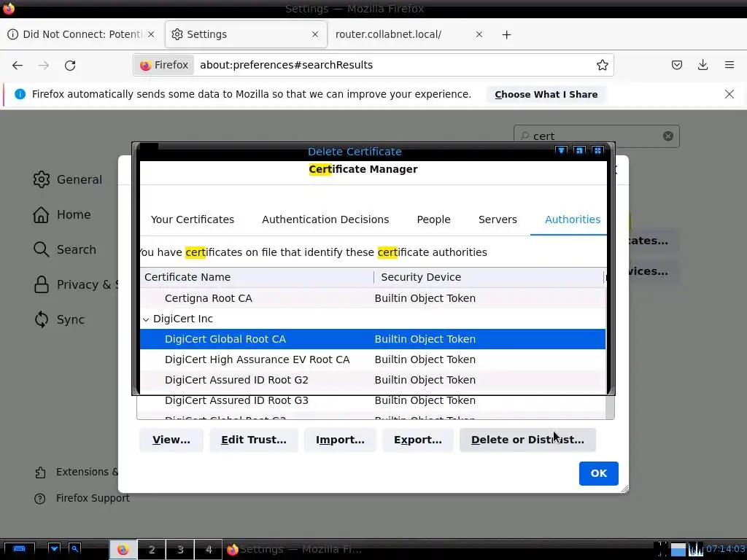747x560 pixels.
Task: Open Home settings category
Action: [62, 215]
